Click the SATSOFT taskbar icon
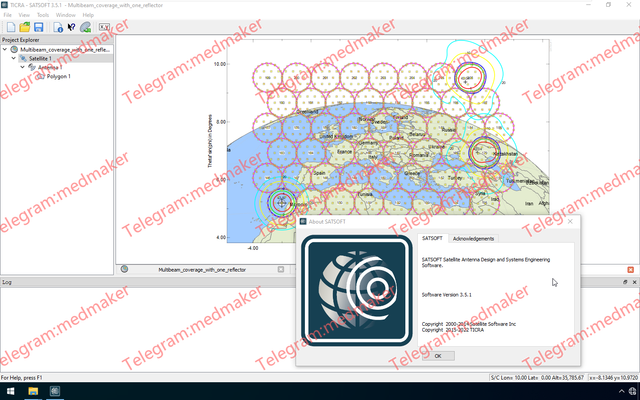640x400 pixels. (x=55, y=391)
